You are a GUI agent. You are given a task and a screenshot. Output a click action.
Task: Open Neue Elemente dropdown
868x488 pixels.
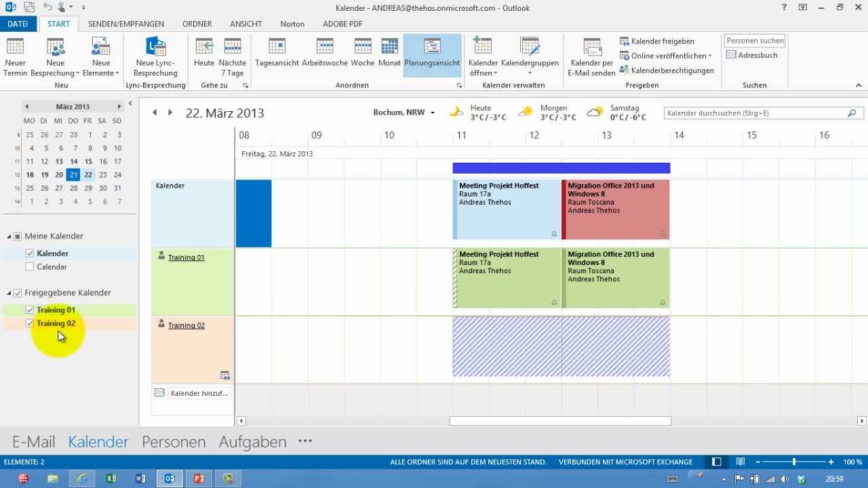(x=100, y=58)
